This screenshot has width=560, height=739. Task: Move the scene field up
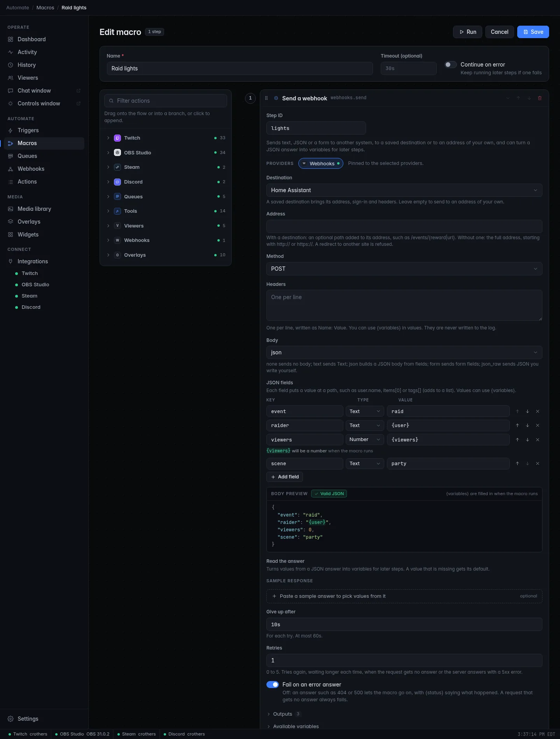pos(517,464)
